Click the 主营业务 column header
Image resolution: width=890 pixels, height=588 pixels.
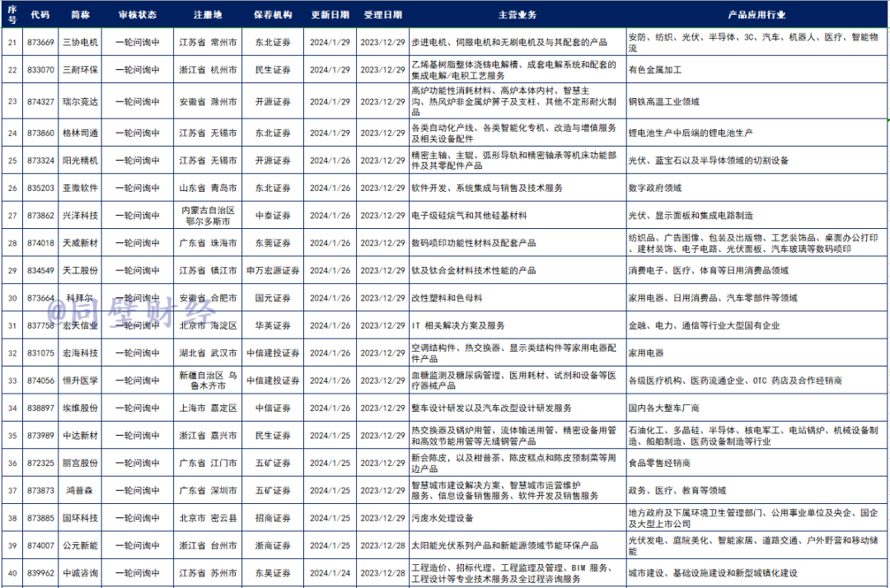pos(518,15)
